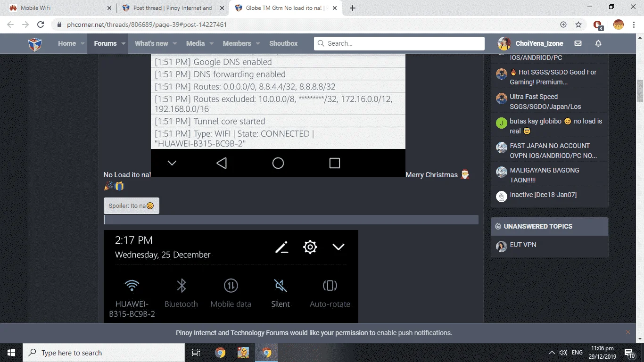Open Task View on the taskbar
The width and height of the screenshot is (644, 362).
[196, 353]
